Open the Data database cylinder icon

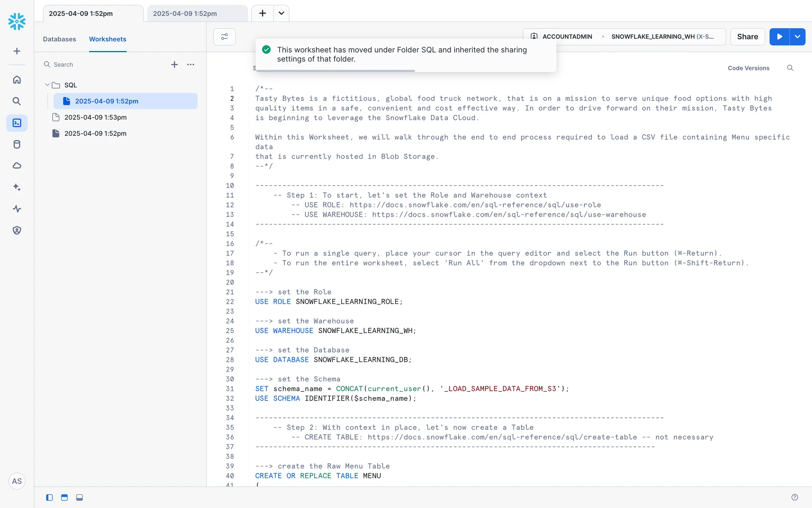tap(17, 144)
